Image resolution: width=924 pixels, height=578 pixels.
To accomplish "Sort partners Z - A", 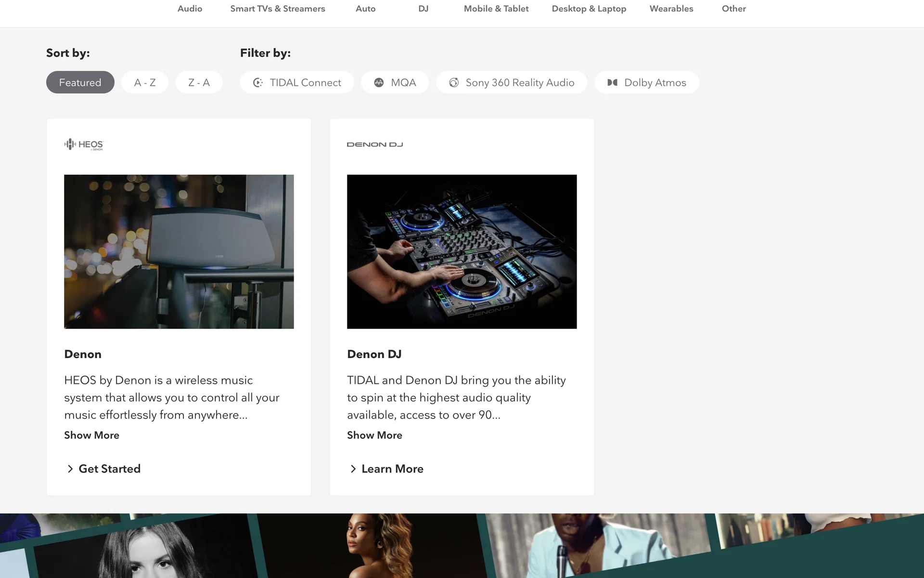I will tap(199, 82).
